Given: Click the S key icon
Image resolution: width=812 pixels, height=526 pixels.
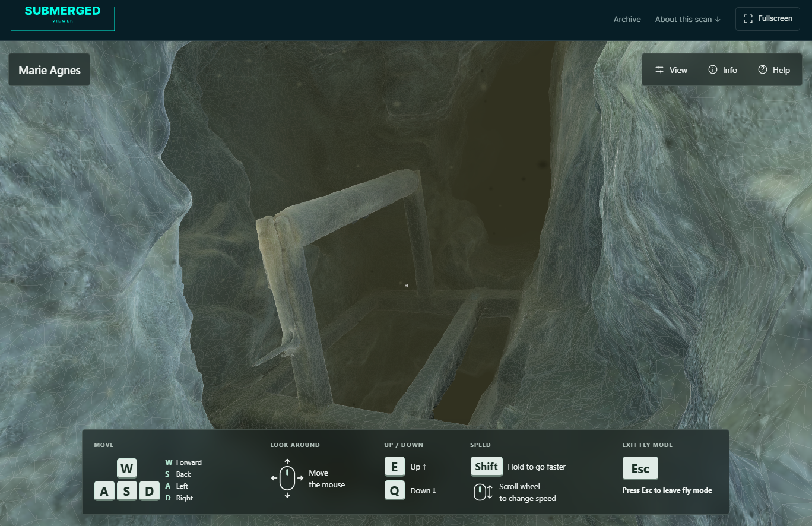Looking at the screenshot, I should tap(126, 491).
